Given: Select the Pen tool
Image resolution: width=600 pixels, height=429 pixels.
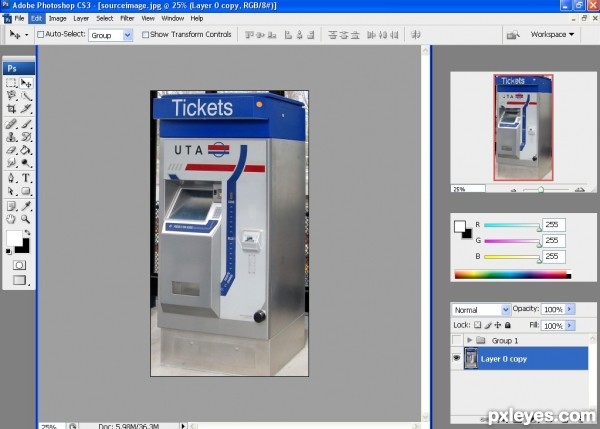Looking at the screenshot, I should tap(11, 178).
